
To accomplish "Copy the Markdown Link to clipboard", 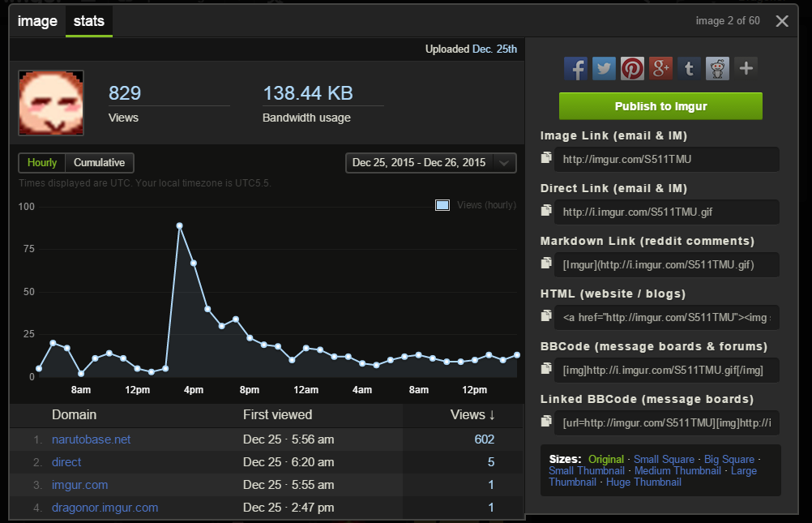I will coord(546,264).
